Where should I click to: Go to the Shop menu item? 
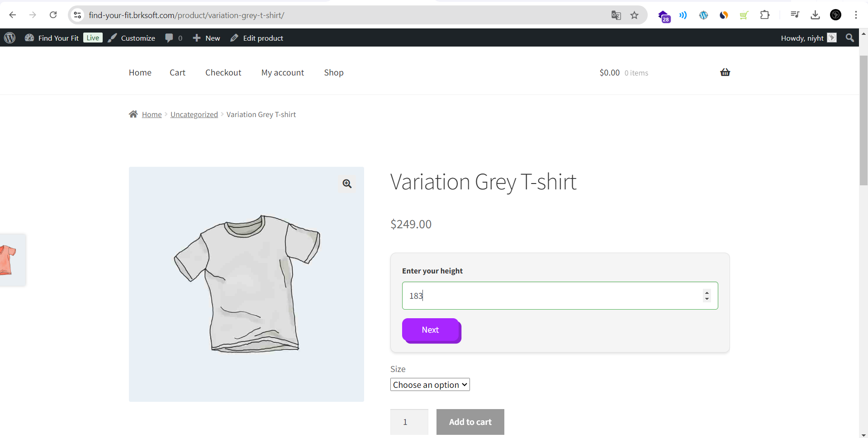(x=334, y=73)
